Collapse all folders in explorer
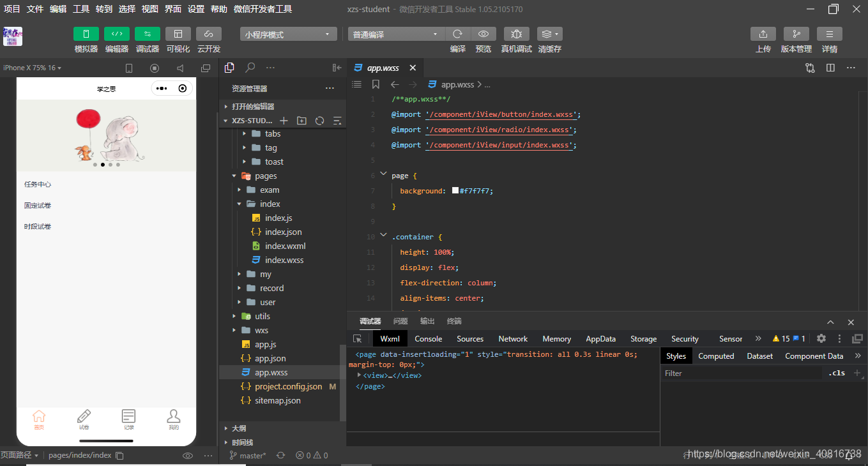The width and height of the screenshot is (868, 466). click(337, 121)
